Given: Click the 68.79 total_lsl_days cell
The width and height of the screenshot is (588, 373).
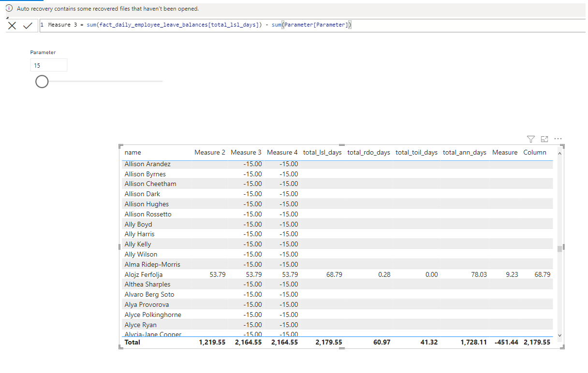Looking at the screenshot, I should pos(334,274).
